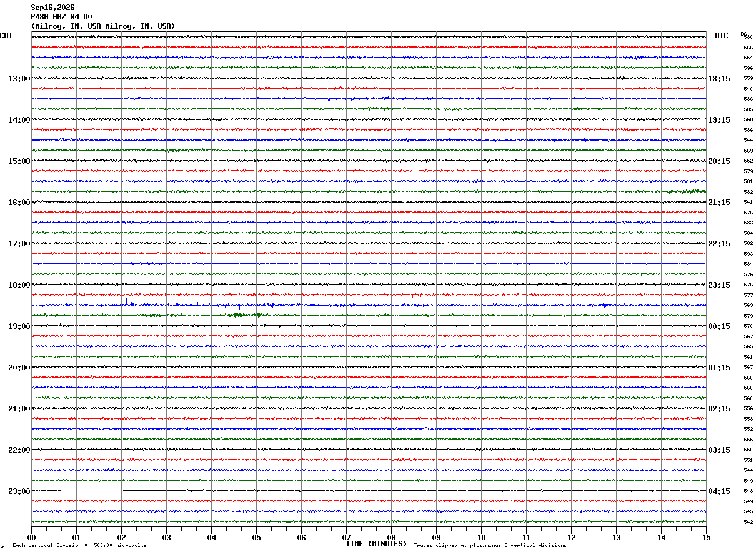Click the 18:00 CDT time label
756x554 pixels.
(x=19, y=285)
